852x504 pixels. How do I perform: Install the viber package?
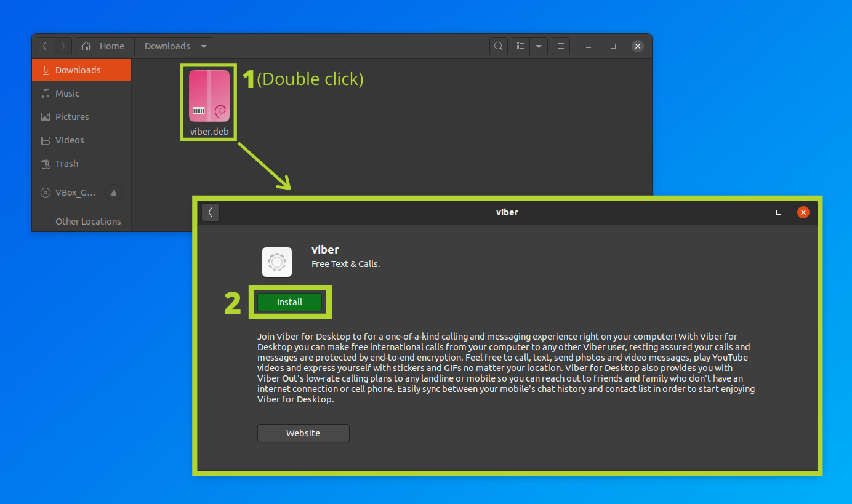click(289, 302)
